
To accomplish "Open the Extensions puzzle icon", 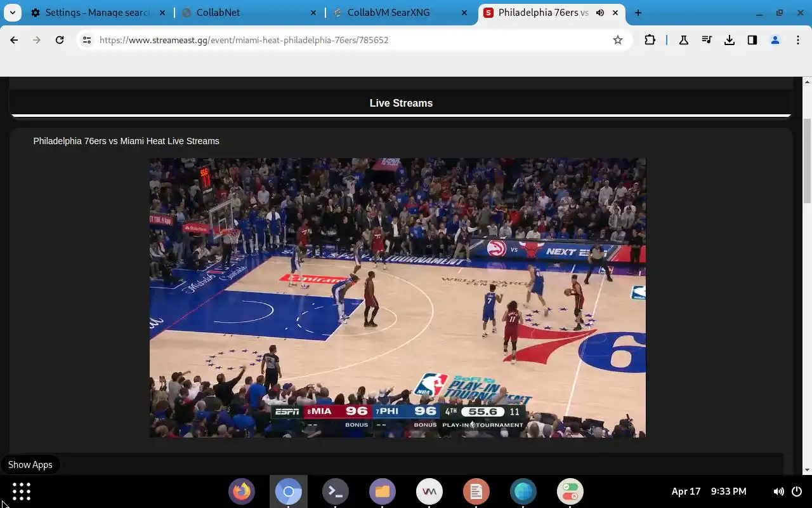I will click(650, 40).
